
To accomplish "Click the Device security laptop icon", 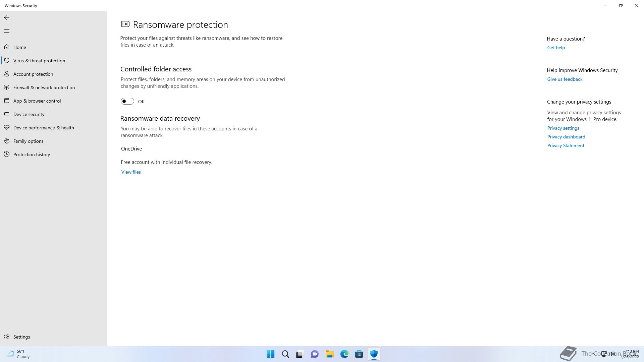I will point(7,114).
